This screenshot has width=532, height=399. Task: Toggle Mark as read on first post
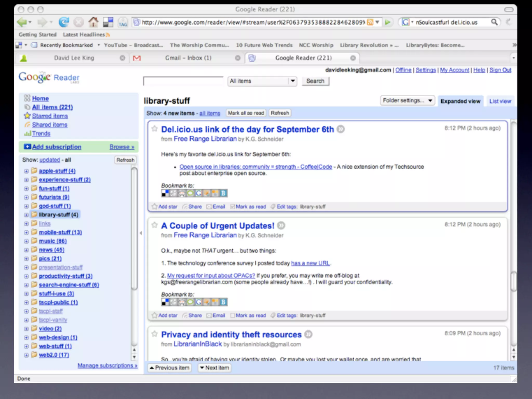(232, 207)
